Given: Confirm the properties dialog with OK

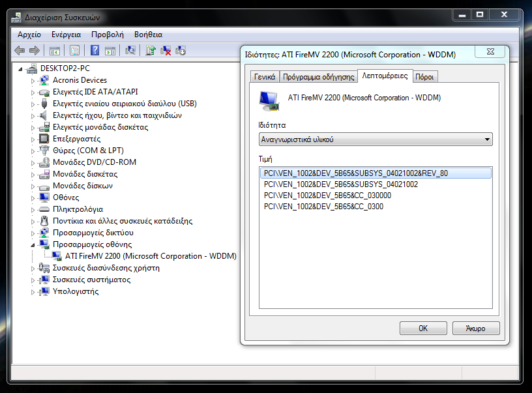Looking at the screenshot, I should (423, 328).
